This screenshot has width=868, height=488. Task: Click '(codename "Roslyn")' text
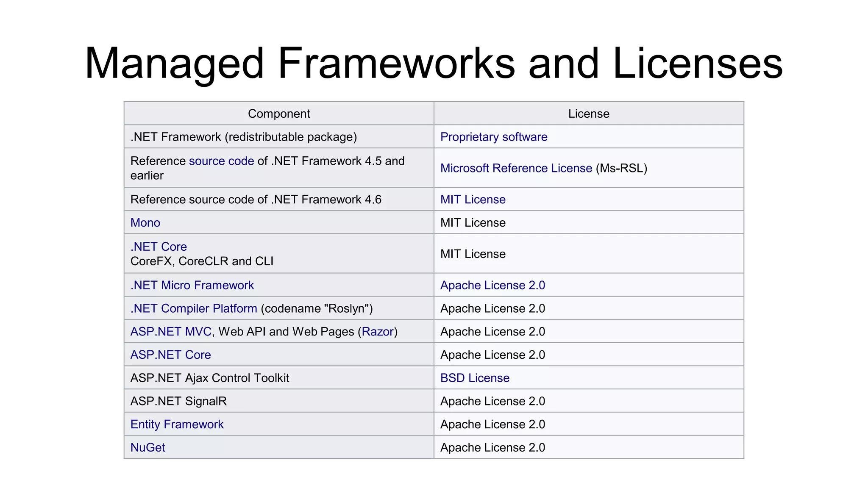click(x=317, y=308)
